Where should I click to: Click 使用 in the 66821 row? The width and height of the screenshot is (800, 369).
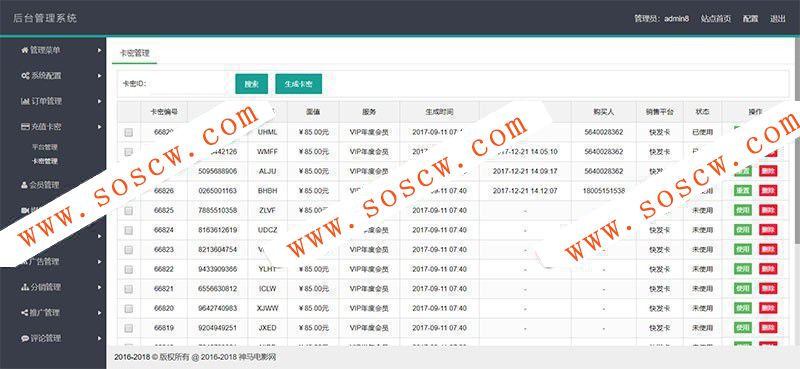tap(743, 288)
